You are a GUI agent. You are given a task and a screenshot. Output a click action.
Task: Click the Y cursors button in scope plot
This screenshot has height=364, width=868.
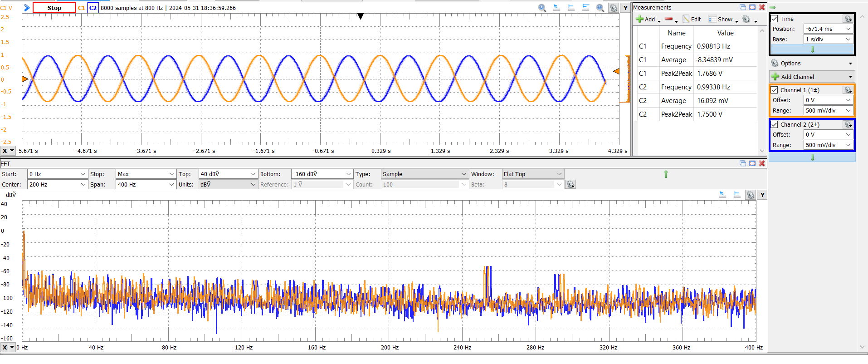[625, 8]
